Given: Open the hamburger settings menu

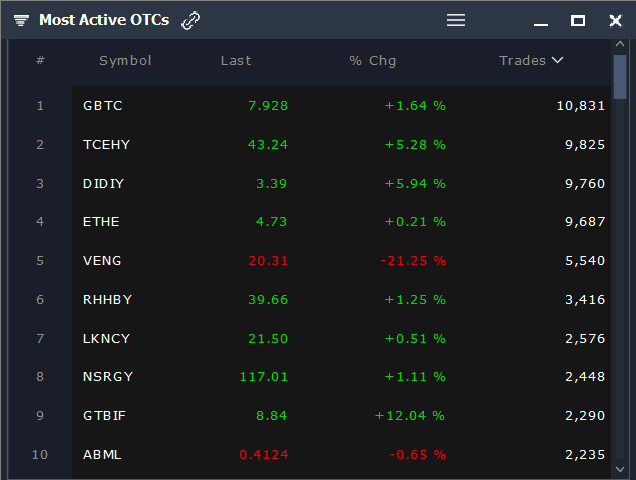Looking at the screenshot, I should tap(456, 20).
